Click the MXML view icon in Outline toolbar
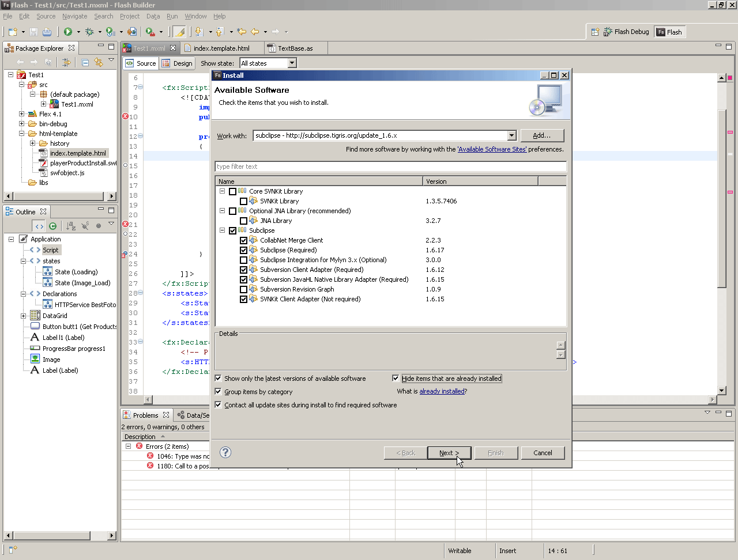This screenshot has width=738, height=560. click(x=39, y=226)
